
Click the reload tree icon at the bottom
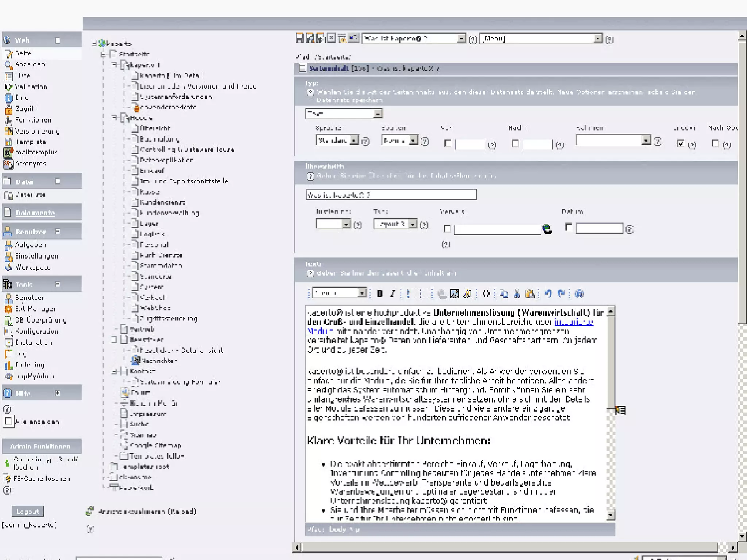point(90,511)
